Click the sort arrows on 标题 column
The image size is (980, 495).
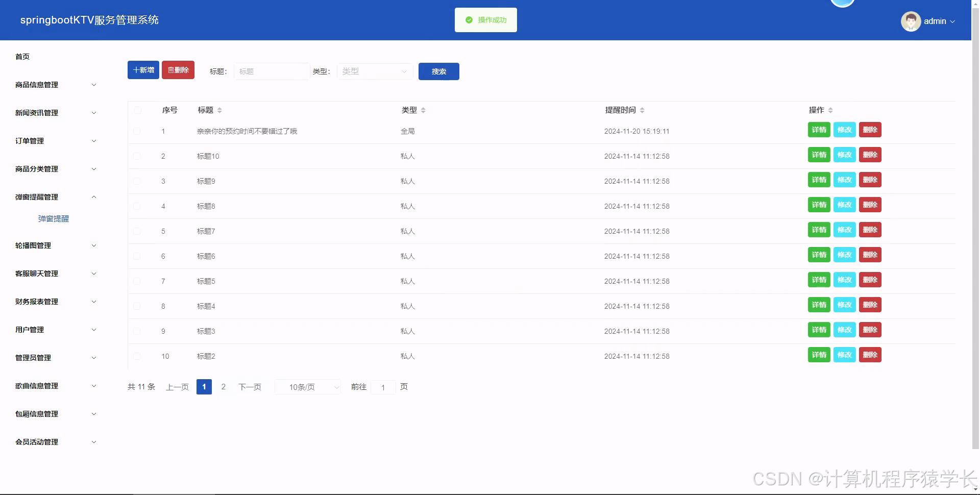(x=219, y=110)
